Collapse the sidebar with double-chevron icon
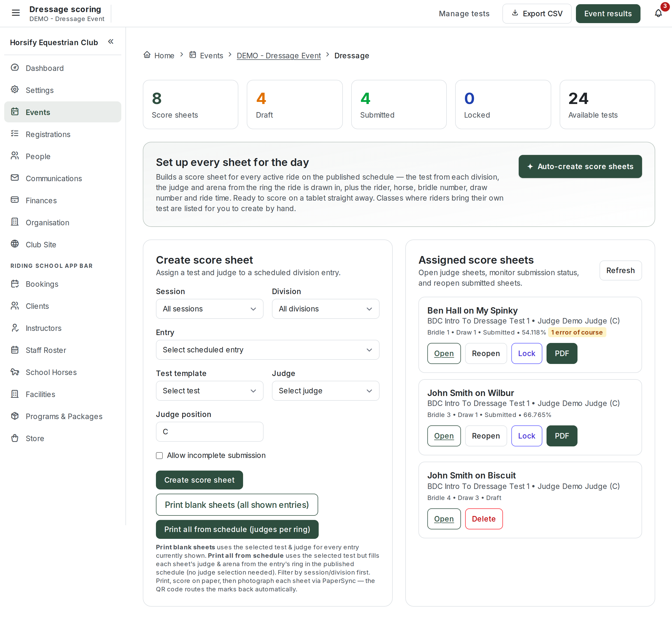The height and width of the screenshot is (636, 672). 111,42
